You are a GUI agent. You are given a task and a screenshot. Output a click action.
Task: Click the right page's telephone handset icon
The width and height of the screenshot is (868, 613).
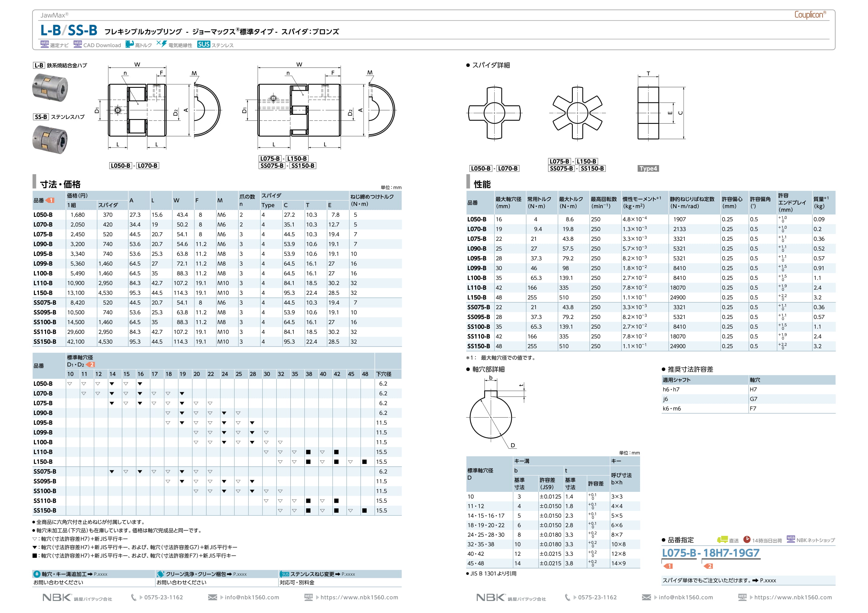(x=567, y=597)
